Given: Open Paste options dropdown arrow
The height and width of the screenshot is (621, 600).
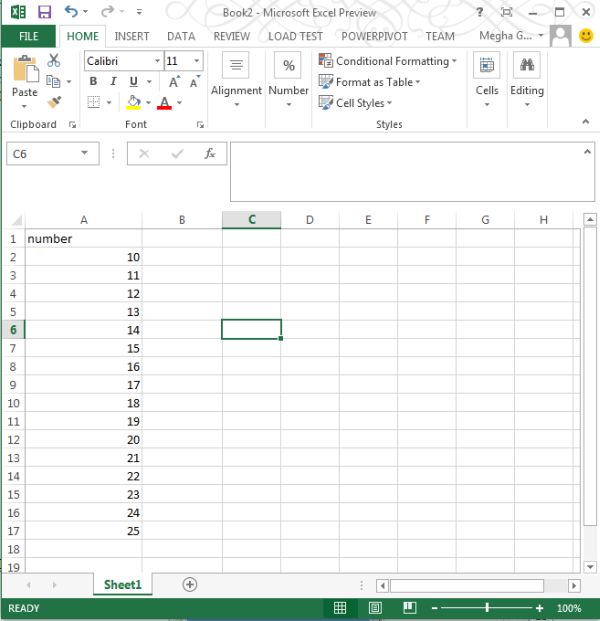Looking at the screenshot, I should (x=25, y=106).
